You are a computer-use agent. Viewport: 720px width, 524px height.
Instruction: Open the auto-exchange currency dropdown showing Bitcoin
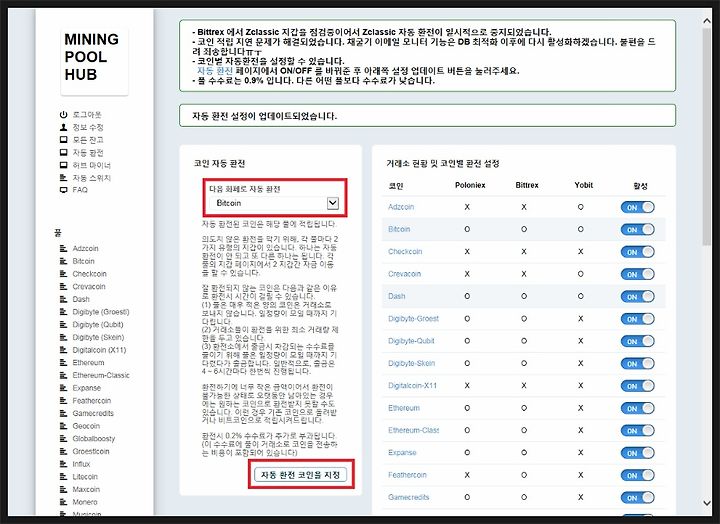[x=274, y=203]
